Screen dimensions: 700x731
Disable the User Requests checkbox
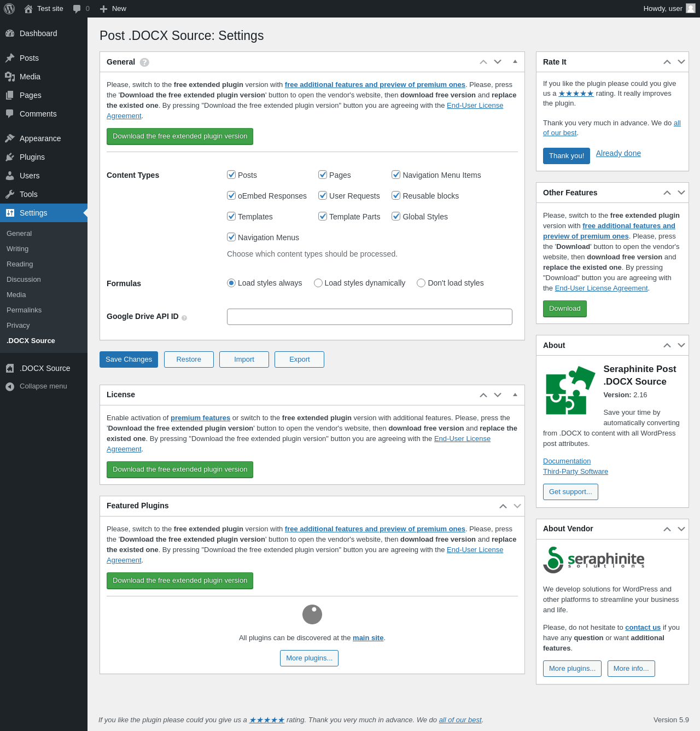(x=323, y=195)
